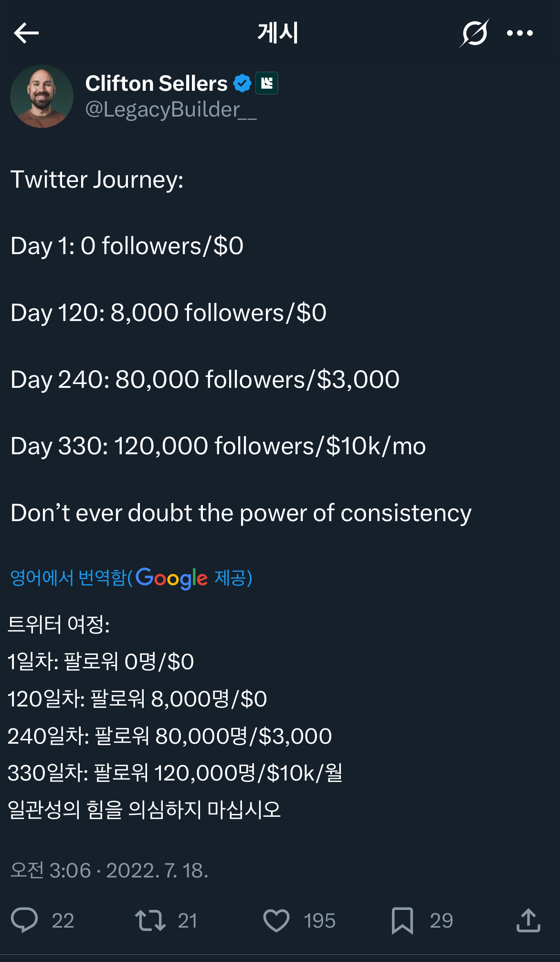Tap the reply count 22
The height and width of the screenshot is (962, 560).
pos(63,920)
